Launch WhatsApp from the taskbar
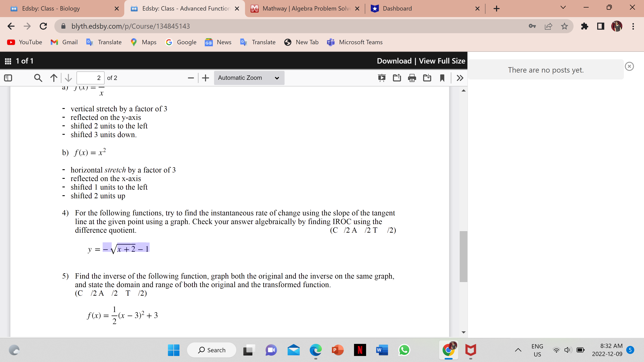This screenshot has width=644, height=362. 404,350
